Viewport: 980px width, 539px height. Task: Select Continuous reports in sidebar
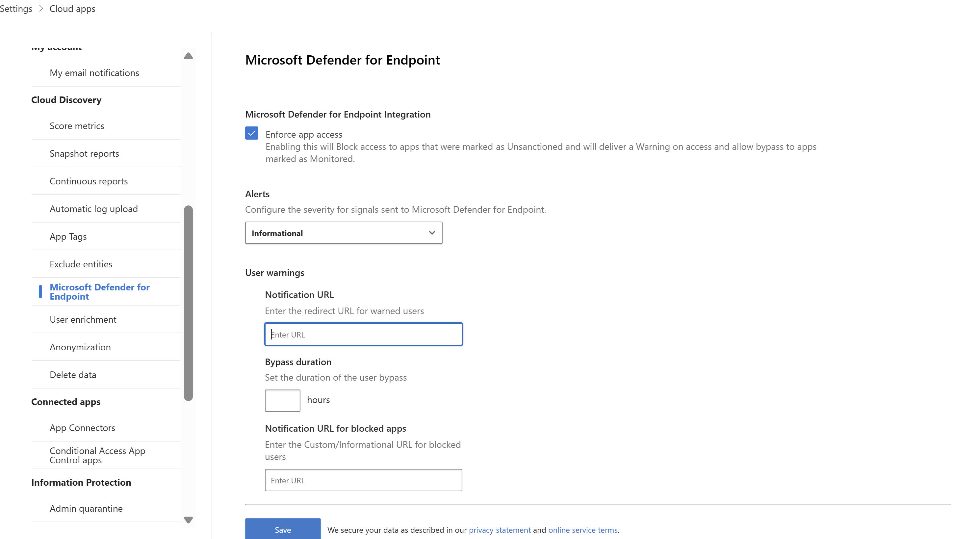click(x=89, y=181)
